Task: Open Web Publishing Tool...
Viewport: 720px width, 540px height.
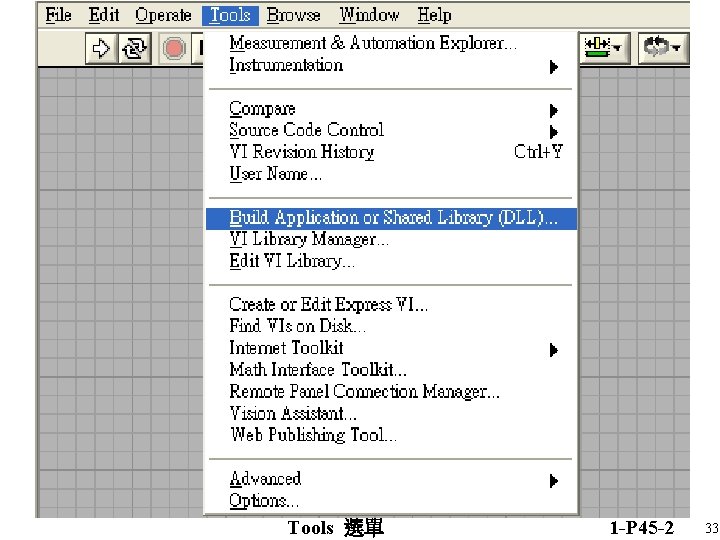Action: tap(391, 435)
